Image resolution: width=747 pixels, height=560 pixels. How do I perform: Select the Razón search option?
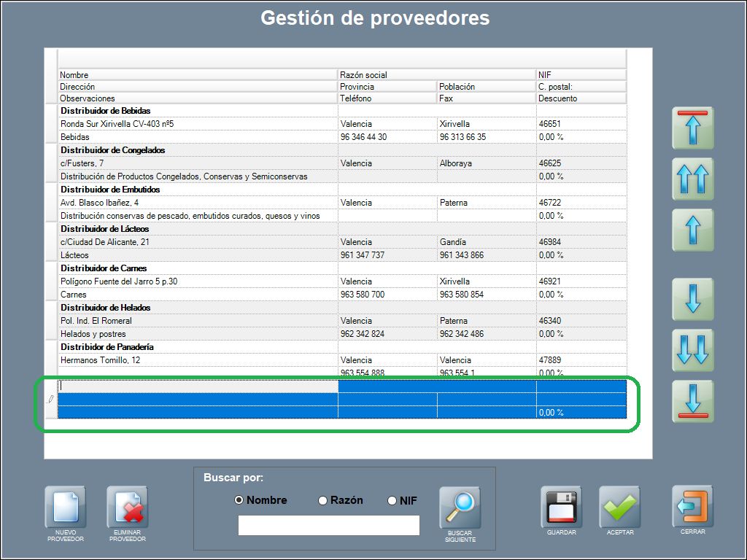[x=323, y=500]
